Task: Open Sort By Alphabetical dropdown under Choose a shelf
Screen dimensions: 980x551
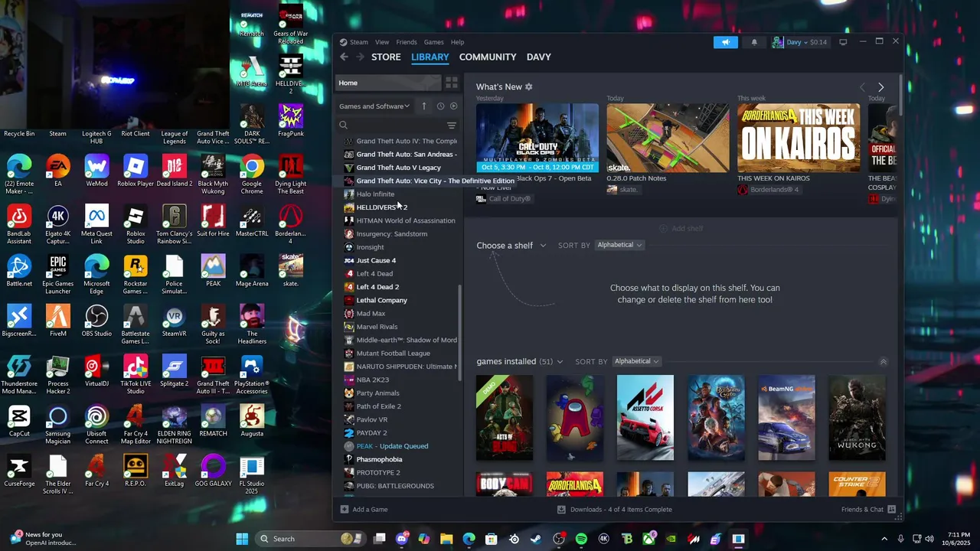Action: (x=619, y=245)
